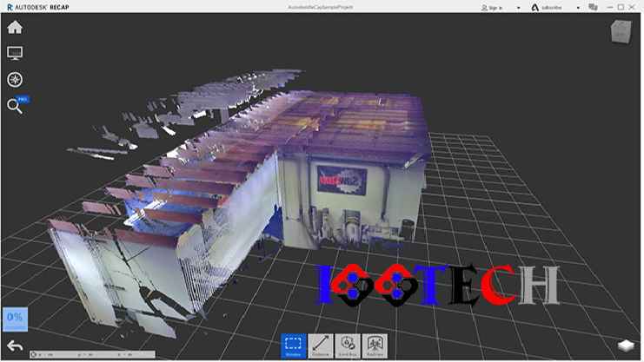Open the Limit Box tool
This screenshot has width=644, height=362.
point(348,345)
